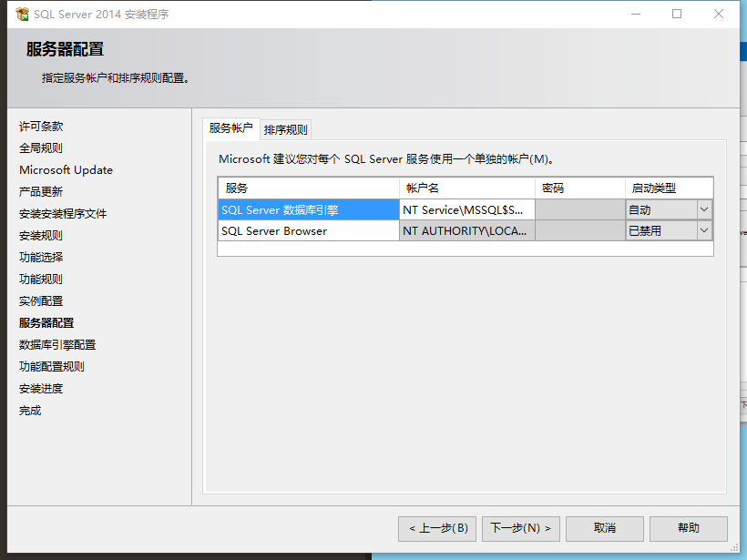Screen dimensions: 747x560
Task: Click the 服务 column header
Action: [309, 188]
